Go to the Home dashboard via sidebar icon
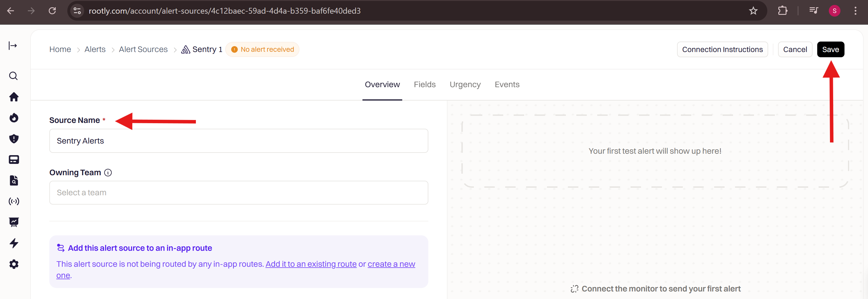 (13, 97)
